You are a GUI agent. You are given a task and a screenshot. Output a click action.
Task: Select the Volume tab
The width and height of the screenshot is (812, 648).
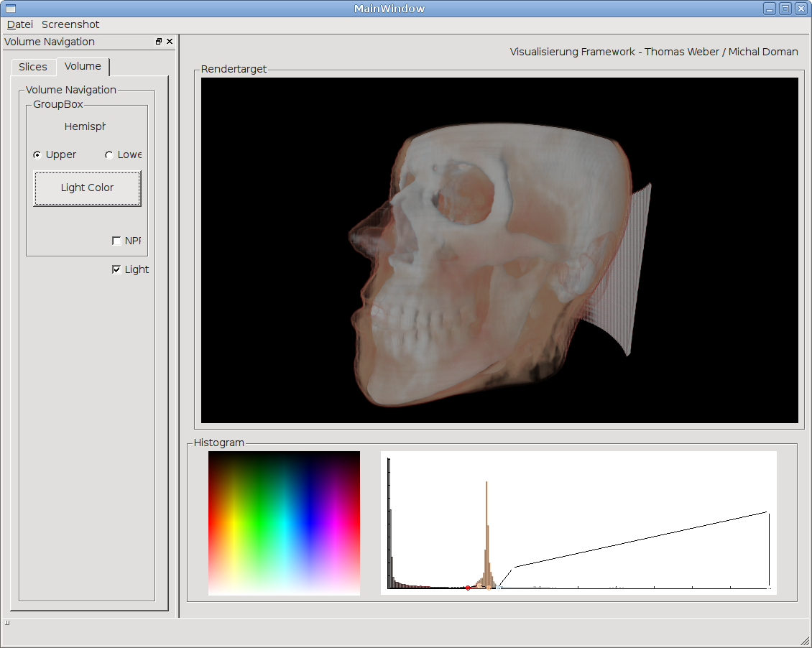(x=83, y=66)
